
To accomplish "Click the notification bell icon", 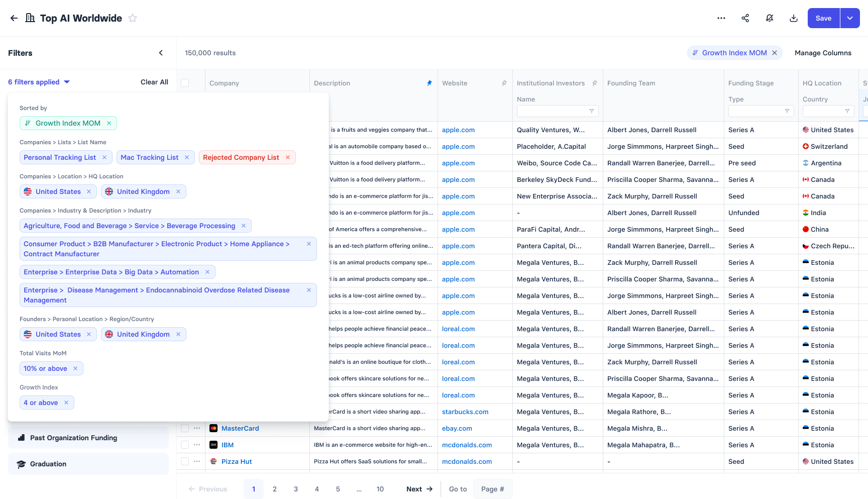I will 770,18.
